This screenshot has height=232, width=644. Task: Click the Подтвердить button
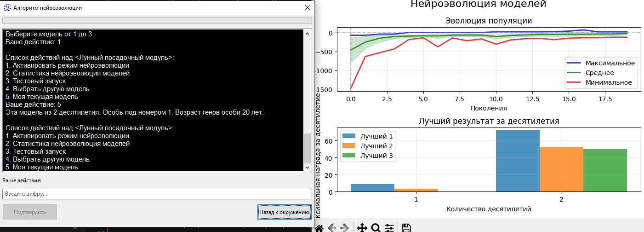click(30, 212)
